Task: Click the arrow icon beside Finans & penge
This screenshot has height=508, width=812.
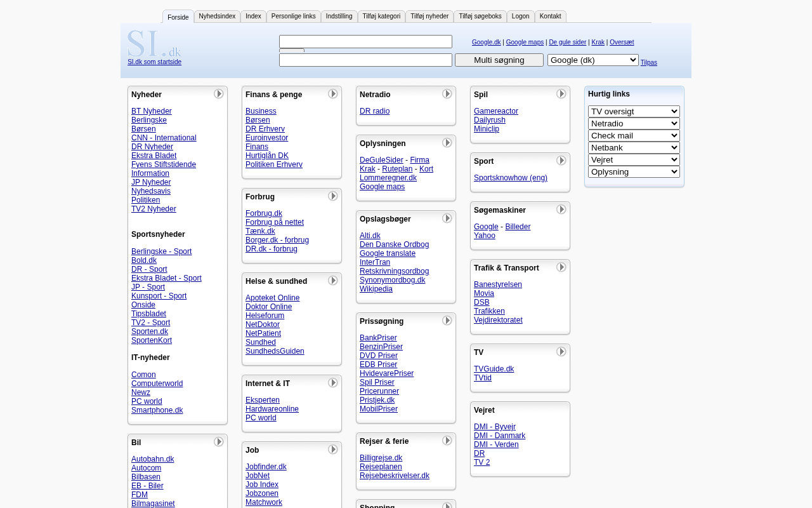Action: point(333,94)
